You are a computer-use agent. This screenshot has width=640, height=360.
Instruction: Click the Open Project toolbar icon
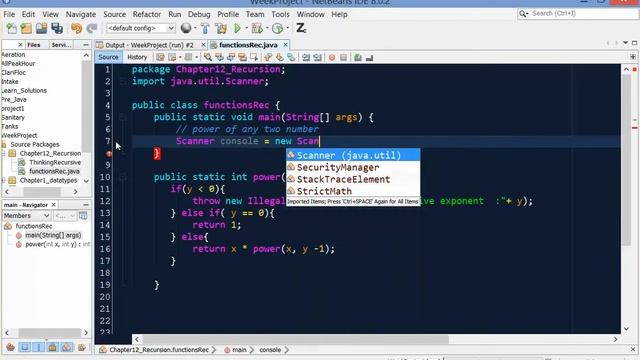pos(41,28)
